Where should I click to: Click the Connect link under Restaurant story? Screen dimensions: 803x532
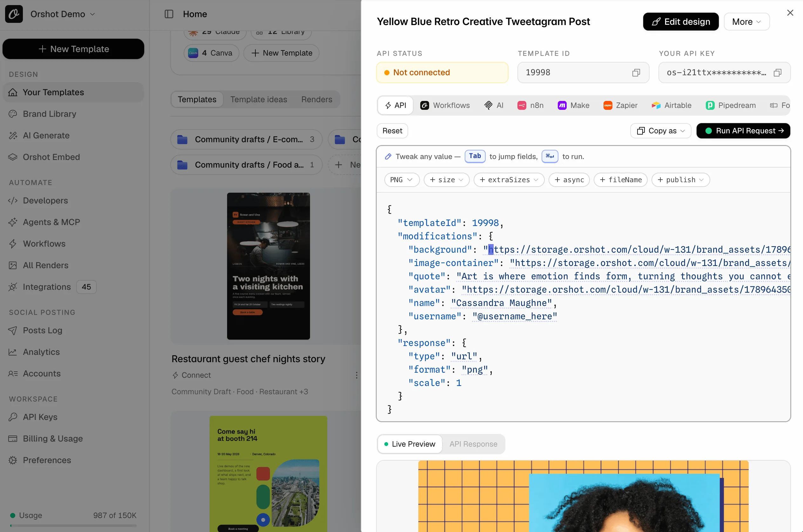point(192,375)
